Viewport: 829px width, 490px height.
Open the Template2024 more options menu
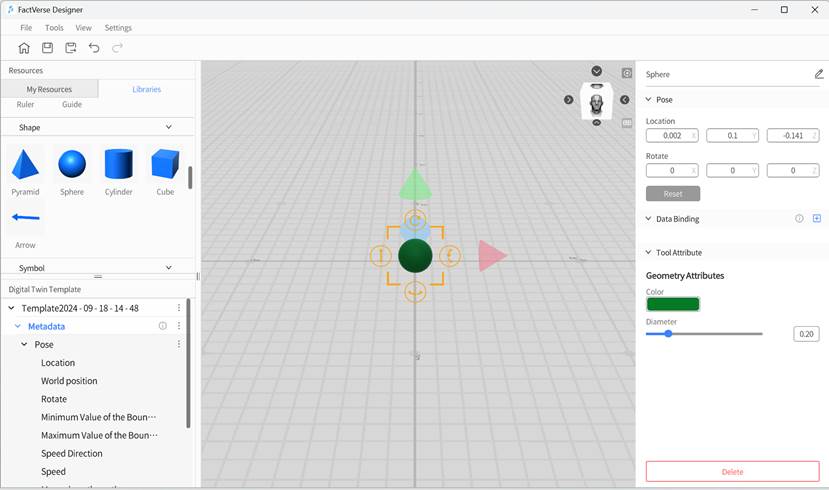179,308
